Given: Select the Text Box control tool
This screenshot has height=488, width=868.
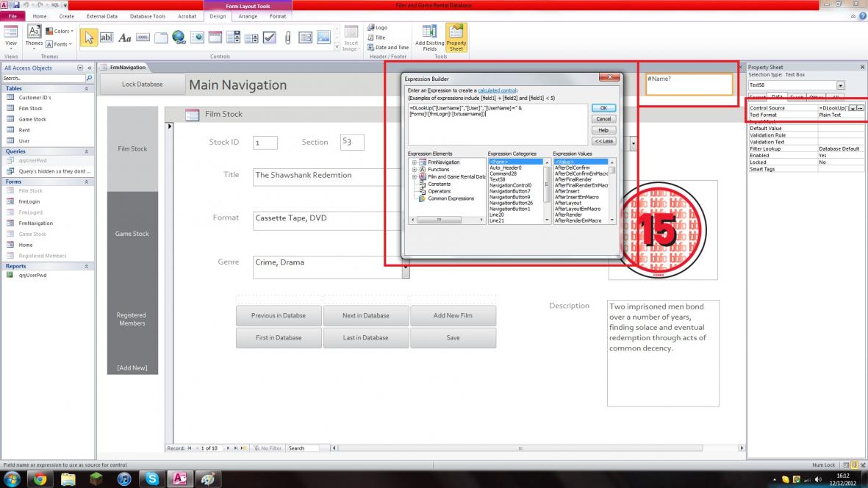Looking at the screenshot, I should click(x=107, y=37).
